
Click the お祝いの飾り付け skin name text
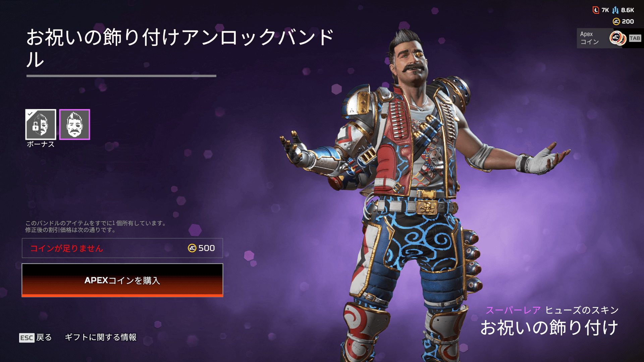549,327
